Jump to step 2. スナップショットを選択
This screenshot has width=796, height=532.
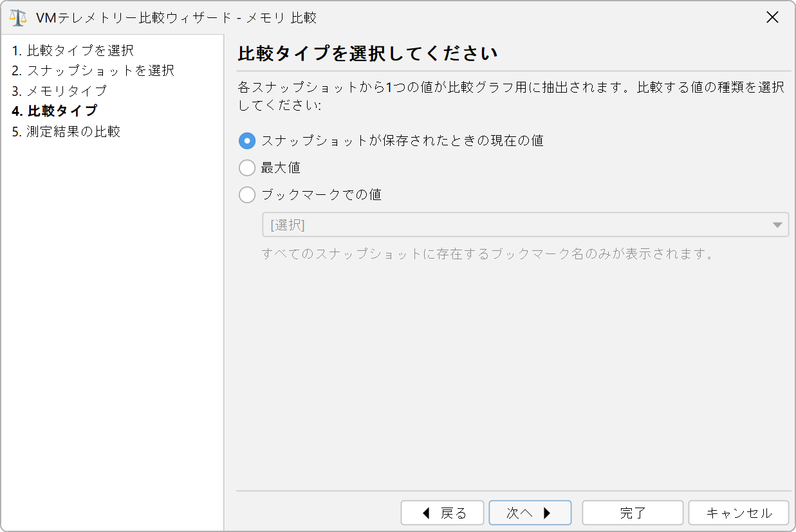(93, 70)
